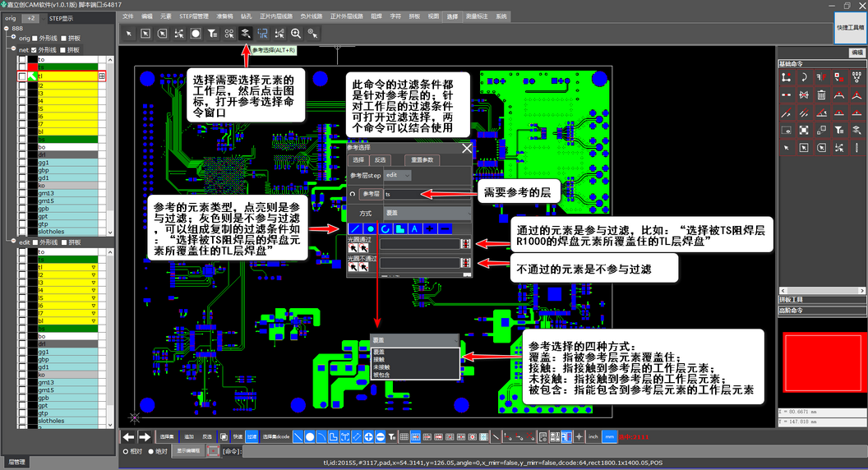
Task: Switch to the STEP显示 tab
Action: 61,18
